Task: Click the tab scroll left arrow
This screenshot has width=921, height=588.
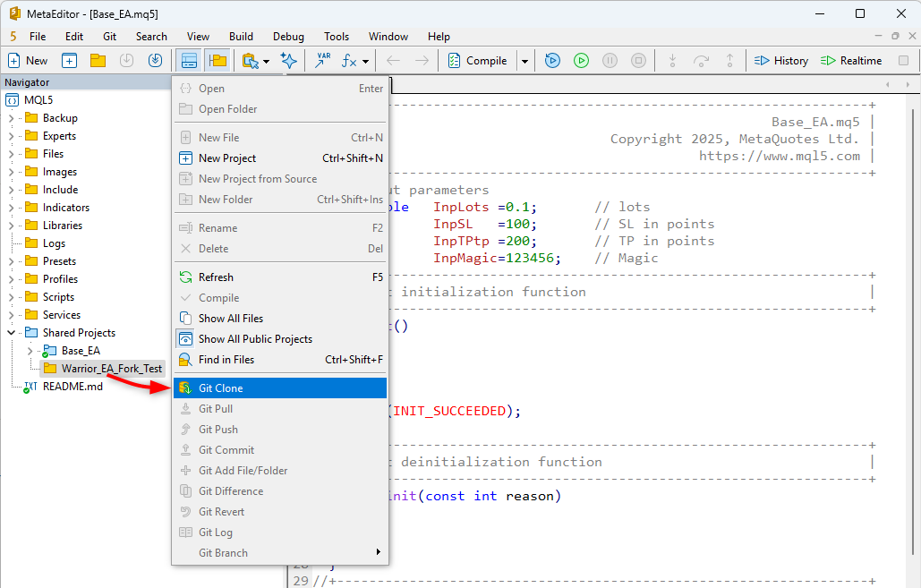Action: [888, 85]
